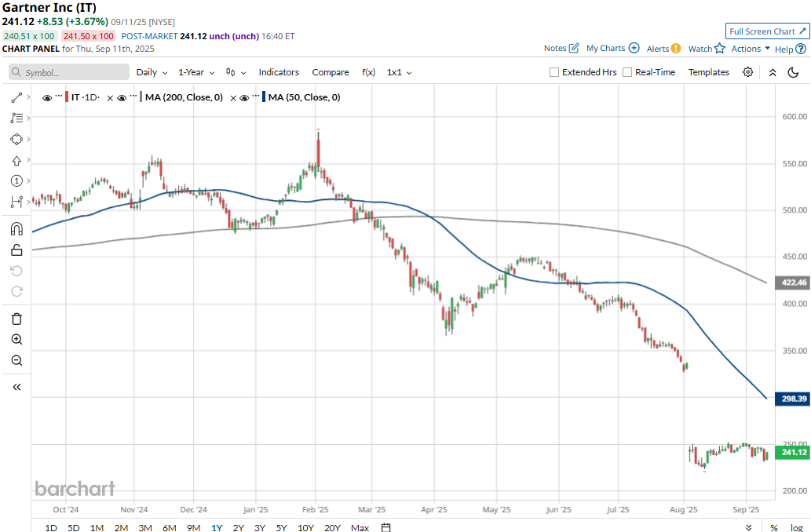This screenshot has height=532, width=811.
Task: Open the numbered label annotation tool
Action: [x=16, y=180]
